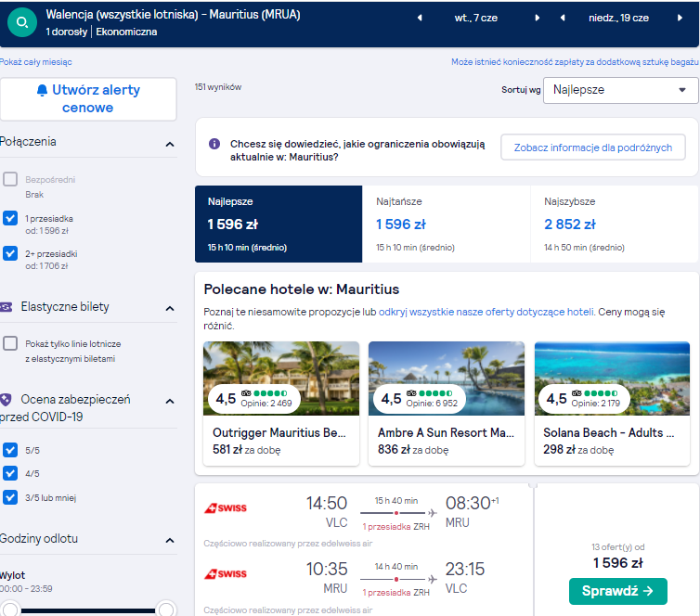
Task: Uncheck the 2+ przesiadki checkbox
Action: coord(10,253)
